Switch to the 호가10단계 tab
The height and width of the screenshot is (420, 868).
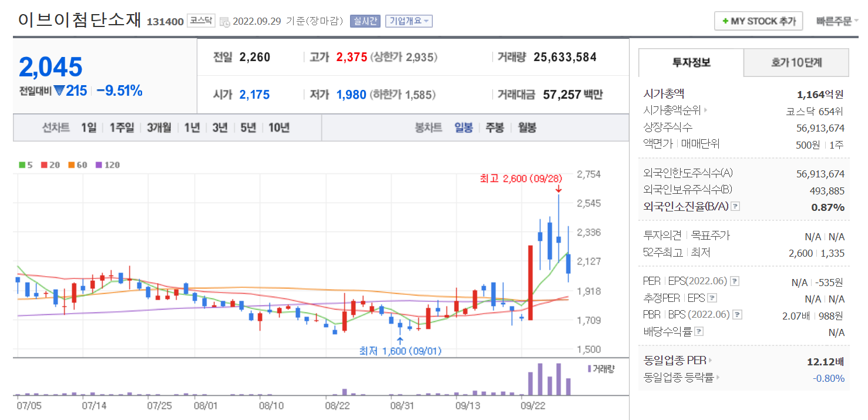[796, 62]
